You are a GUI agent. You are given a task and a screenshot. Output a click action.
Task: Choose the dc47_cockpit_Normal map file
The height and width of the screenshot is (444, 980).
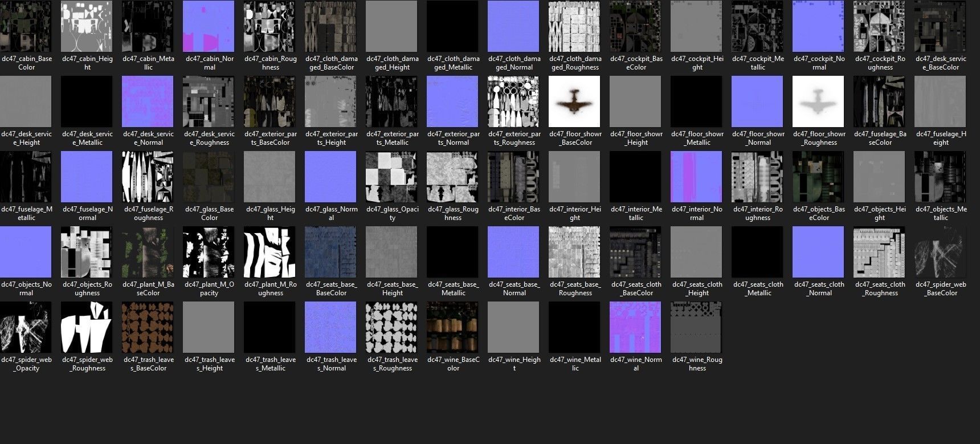click(x=819, y=26)
